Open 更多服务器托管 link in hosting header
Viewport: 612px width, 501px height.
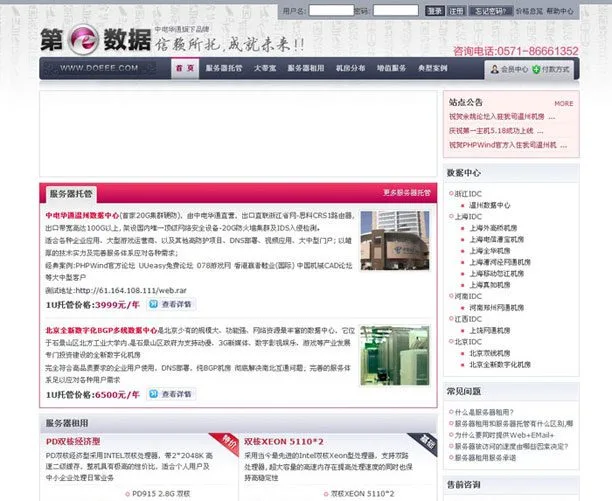pos(407,192)
